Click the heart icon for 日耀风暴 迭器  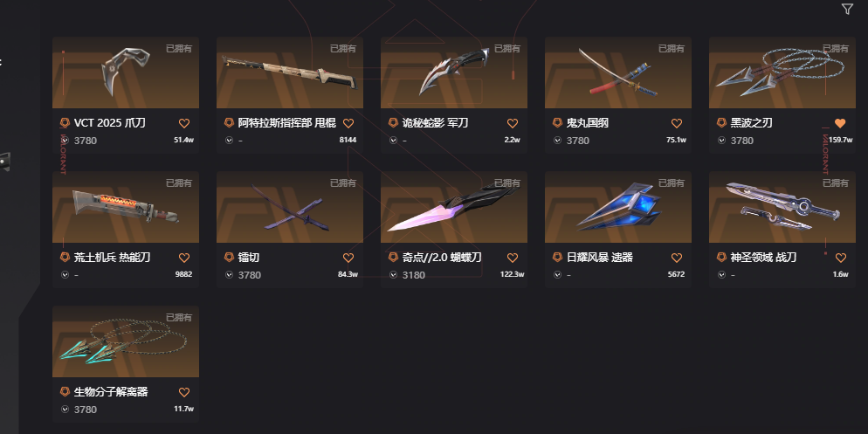point(677,258)
